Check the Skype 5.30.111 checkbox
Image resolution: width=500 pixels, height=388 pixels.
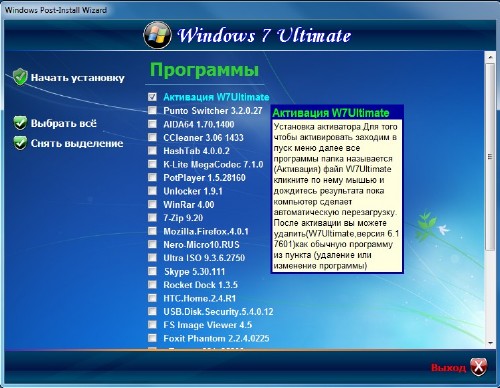click(x=152, y=271)
